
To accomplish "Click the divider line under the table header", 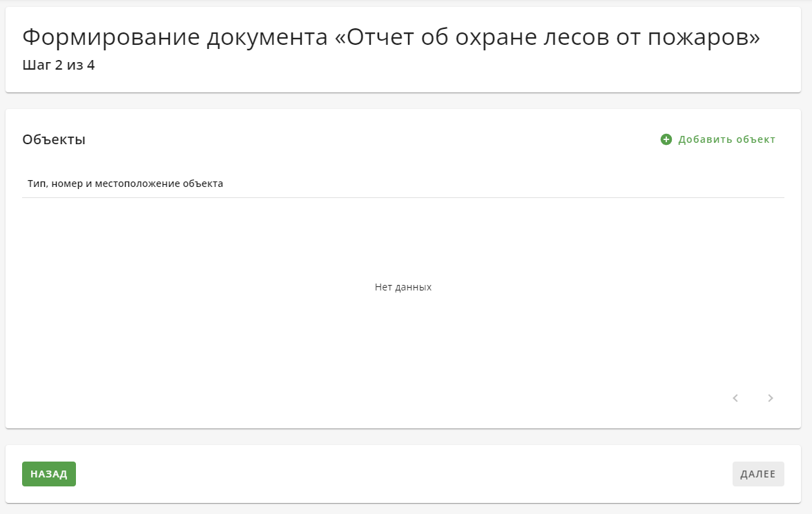I will coord(403,198).
